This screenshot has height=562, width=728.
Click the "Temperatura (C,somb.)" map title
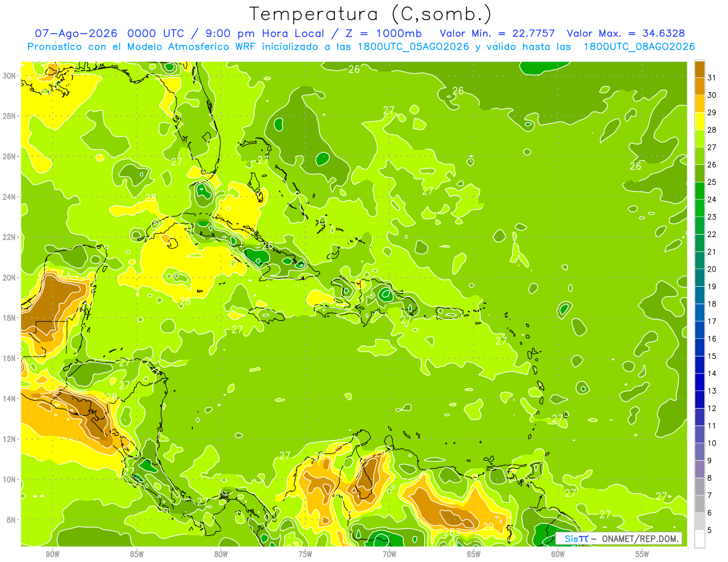point(371,14)
